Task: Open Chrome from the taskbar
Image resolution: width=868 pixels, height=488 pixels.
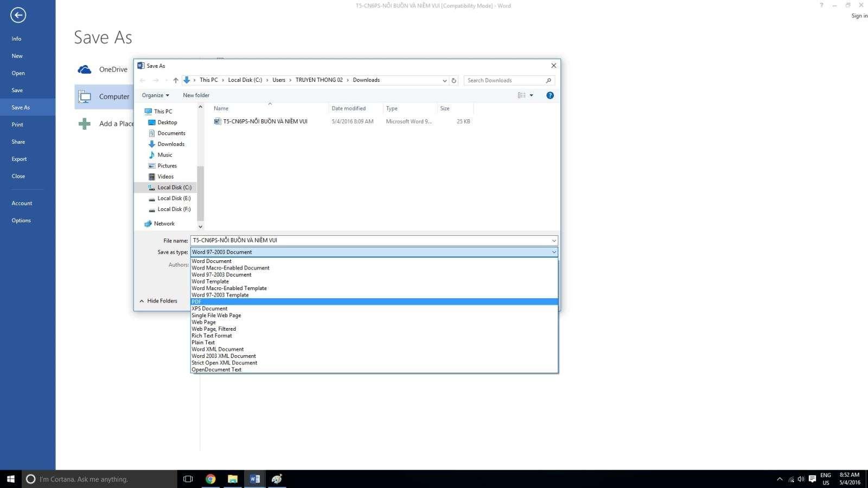Action: [210, 479]
